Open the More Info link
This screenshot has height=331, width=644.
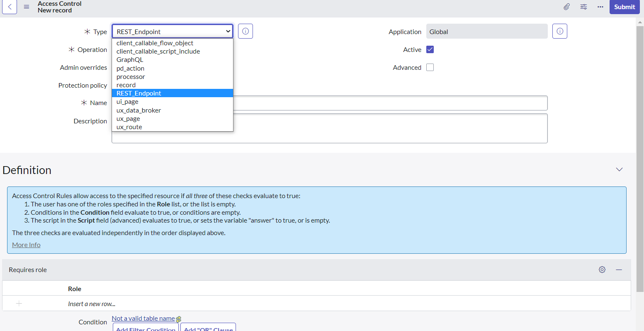click(x=26, y=245)
